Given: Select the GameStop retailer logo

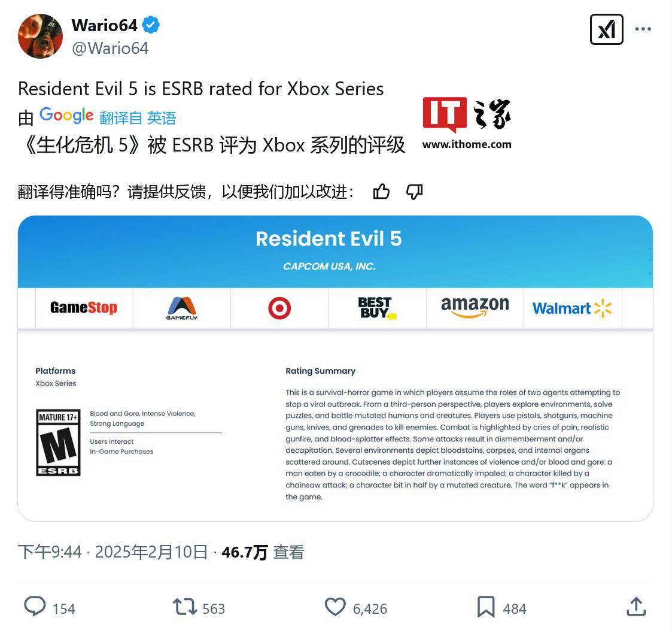Looking at the screenshot, I should pyautogui.click(x=84, y=308).
